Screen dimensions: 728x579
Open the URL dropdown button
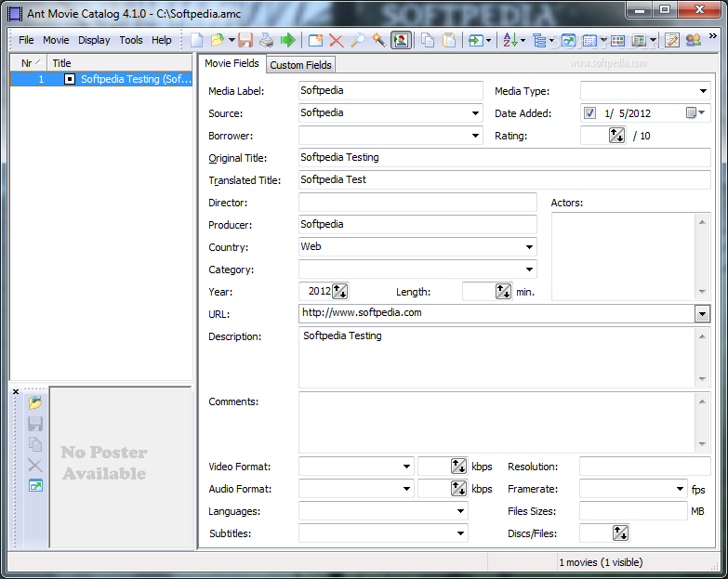(x=702, y=314)
